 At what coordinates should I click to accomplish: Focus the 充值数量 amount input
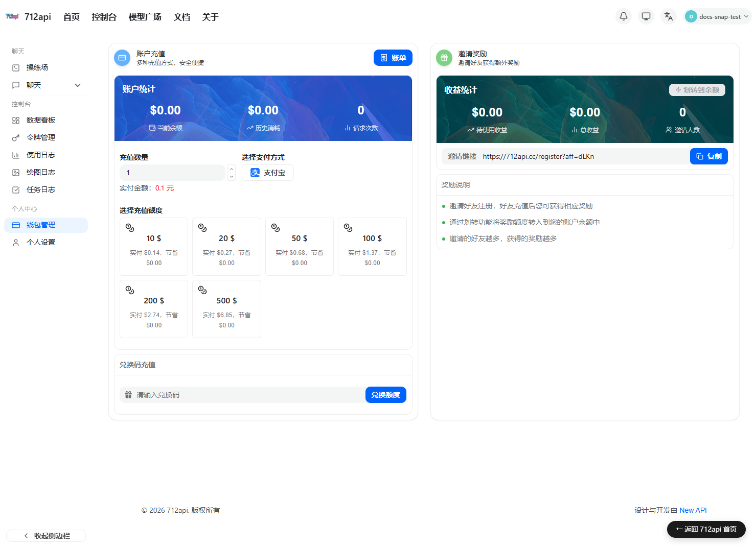[172, 173]
